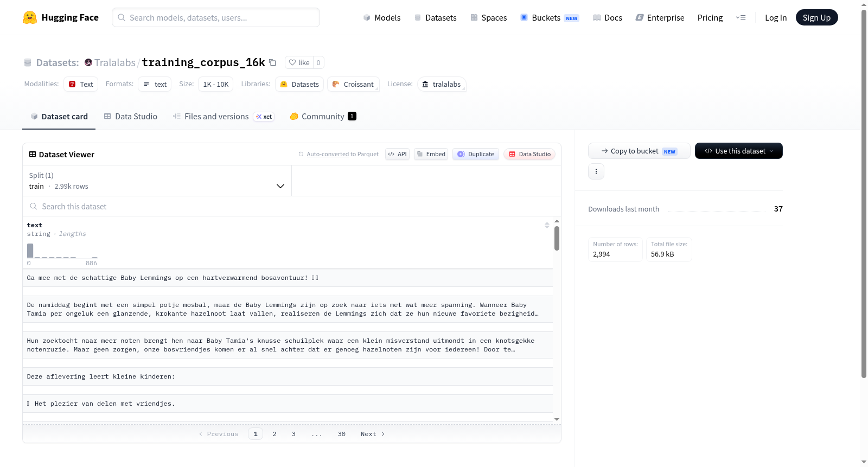Click the sort arrows in text column header

point(547,225)
